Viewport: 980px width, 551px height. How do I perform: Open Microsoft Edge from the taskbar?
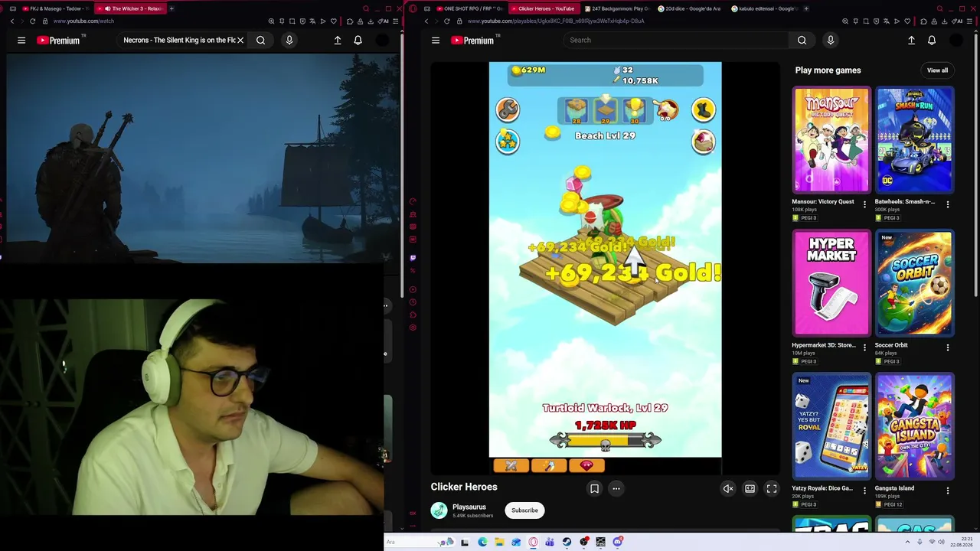click(x=482, y=543)
